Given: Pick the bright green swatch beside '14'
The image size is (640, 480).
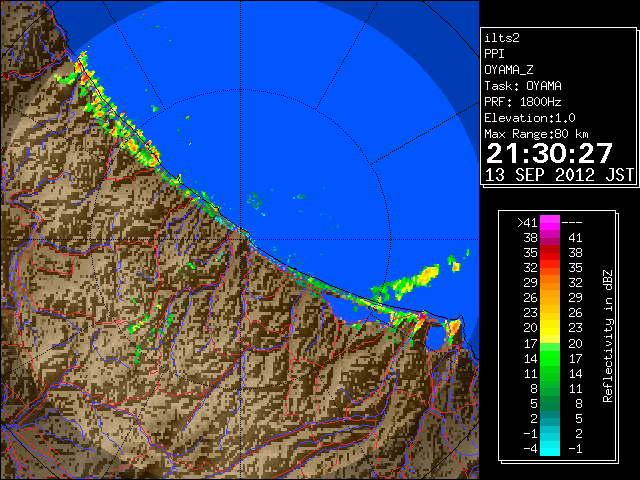Looking at the screenshot, I should [x=550, y=358].
